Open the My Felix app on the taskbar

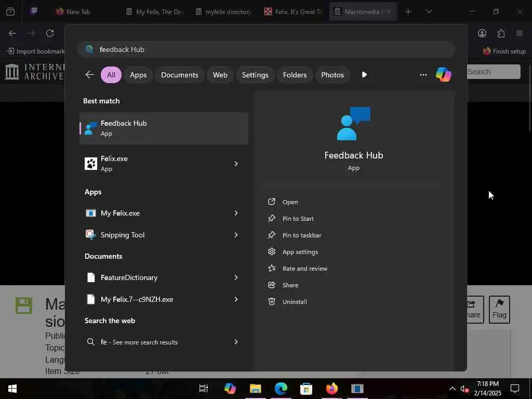click(x=357, y=389)
